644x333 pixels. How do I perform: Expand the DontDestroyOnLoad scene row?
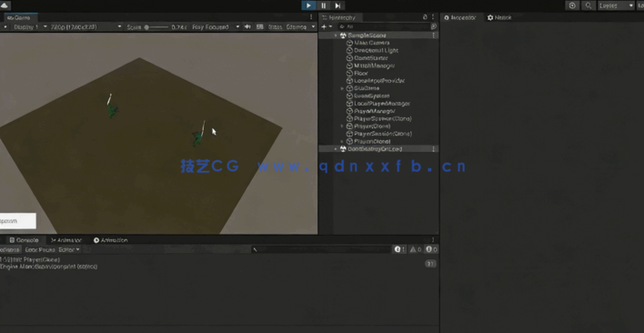tap(336, 149)
